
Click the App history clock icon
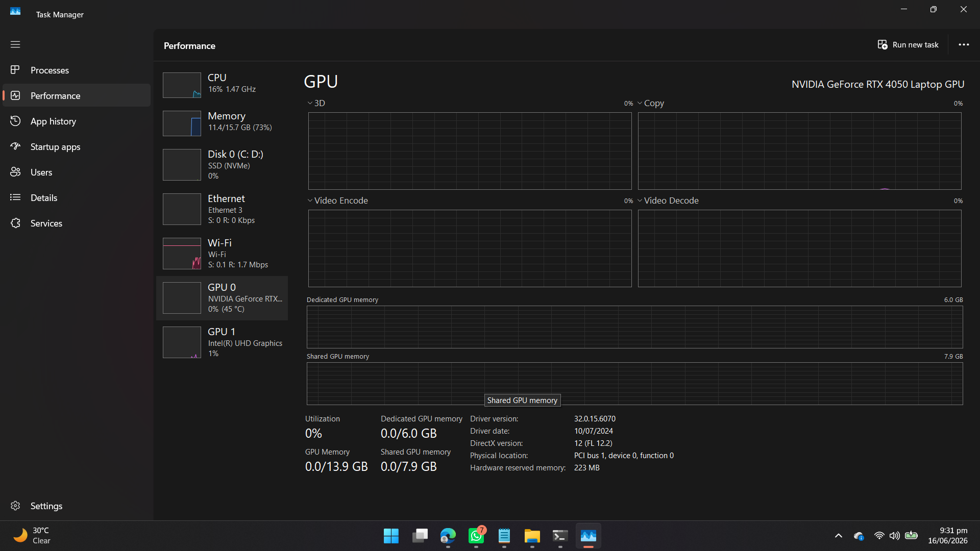(x=15, y=120)
